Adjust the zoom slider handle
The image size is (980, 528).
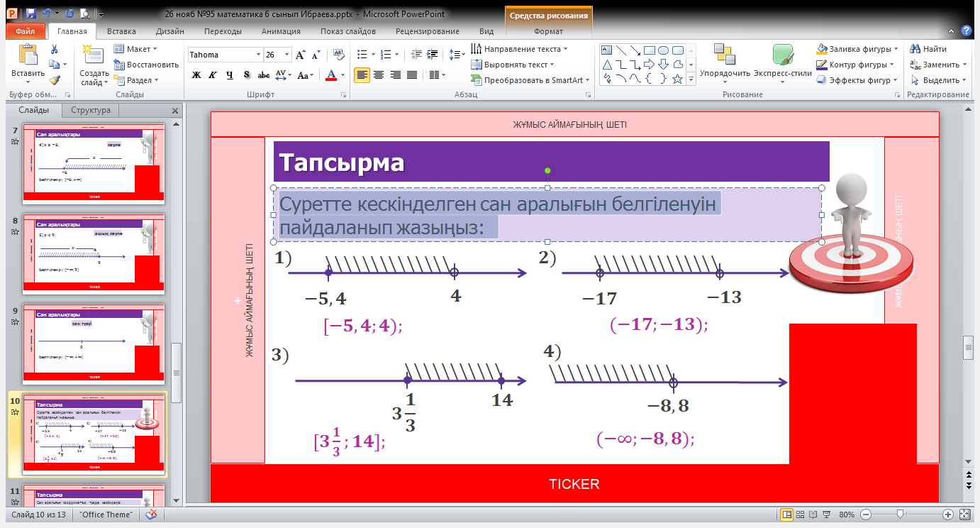tap(900, 514)
